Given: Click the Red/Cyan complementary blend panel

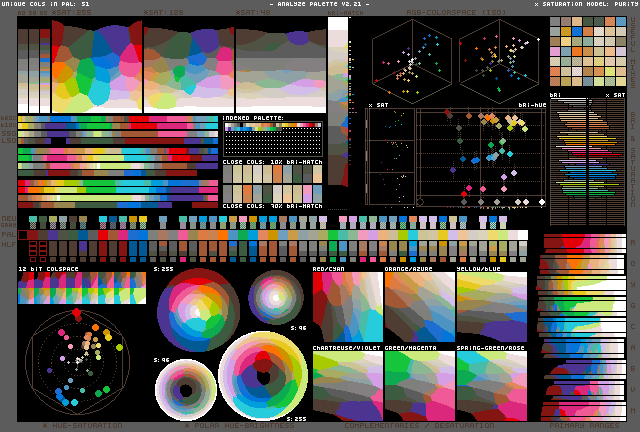Looking at the screenshot, I should click(x=347, y=308).
